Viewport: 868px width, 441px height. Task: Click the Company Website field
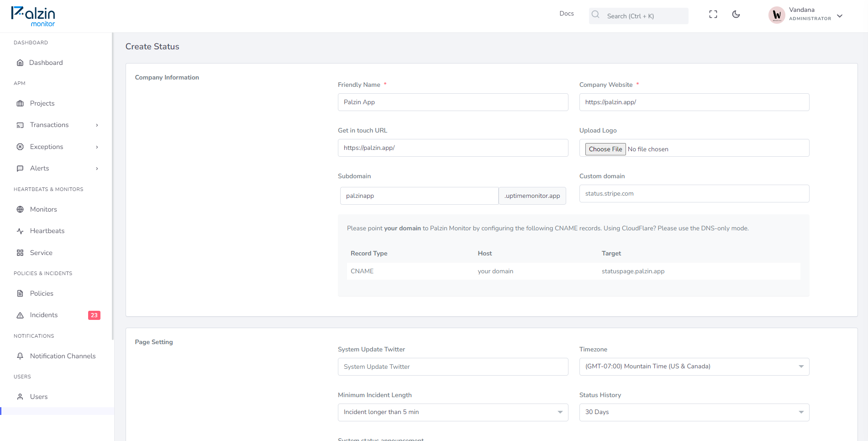[x=694, y=102]
